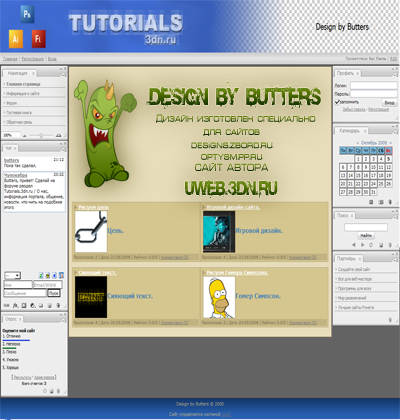Viewport: 400px width, 420px height.
Task: Click the red Ft logo icon
Action: click(x=38, y=39)
